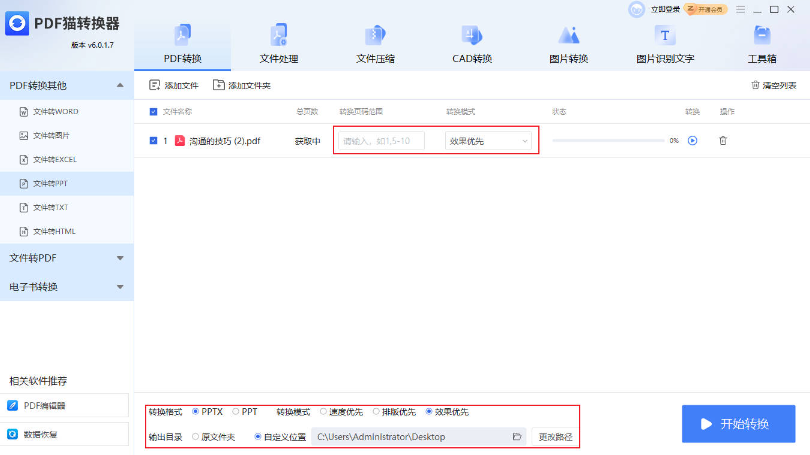Open the 图片识别文字 tab

pyautogui.click(x=665, y=44)
